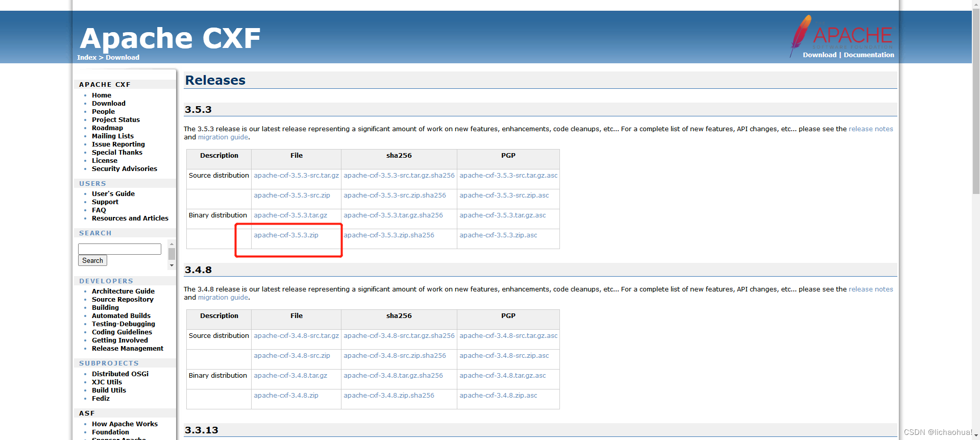The width and height of the screenshot is (980, 440).
Task: Open Automated Builds in sidebar
Action: (121, 316)
